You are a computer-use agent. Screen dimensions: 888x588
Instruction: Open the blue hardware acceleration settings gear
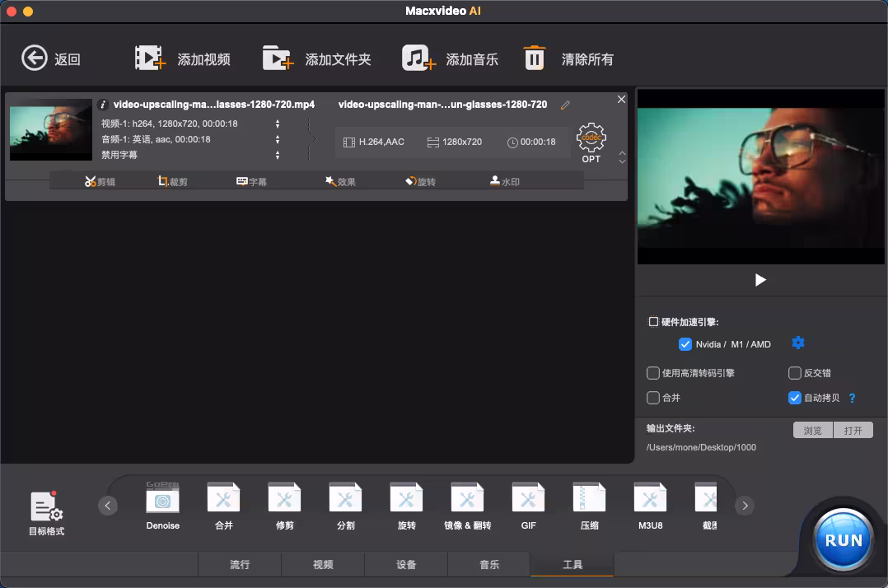798,343
